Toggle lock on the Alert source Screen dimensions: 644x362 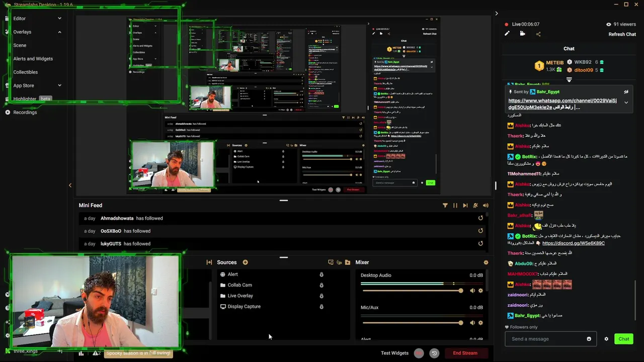[x=321, y=275]
